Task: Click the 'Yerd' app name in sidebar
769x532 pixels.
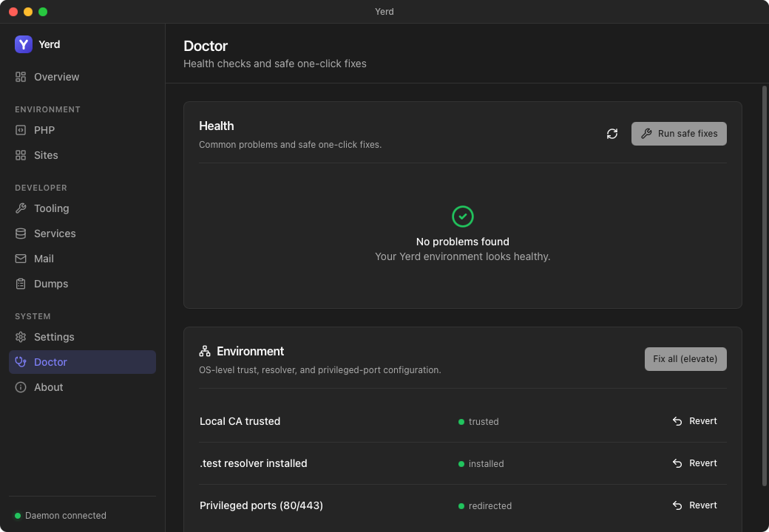Action: tap(49, 44)
